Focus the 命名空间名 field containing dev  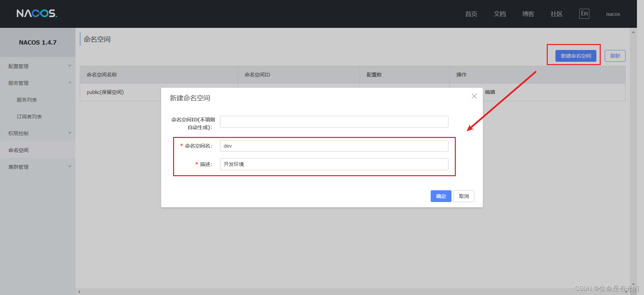(334, 146)
